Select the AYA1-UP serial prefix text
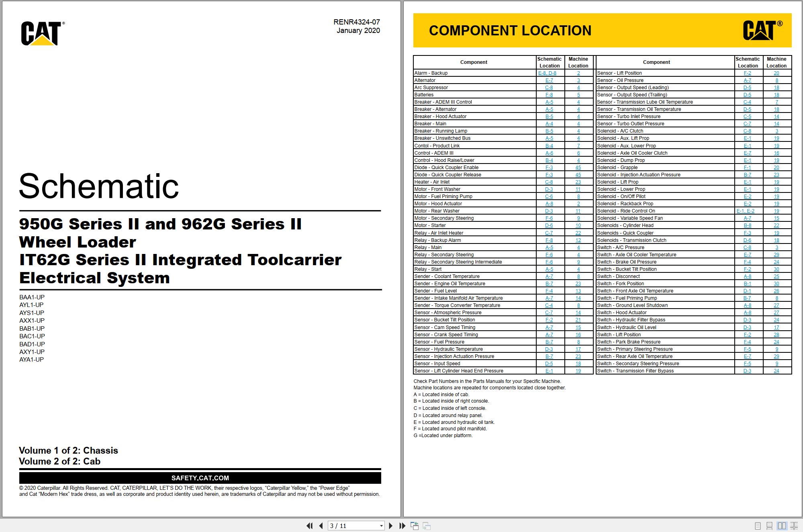Screen dimensions: 803x532 [x=32, y=360]
